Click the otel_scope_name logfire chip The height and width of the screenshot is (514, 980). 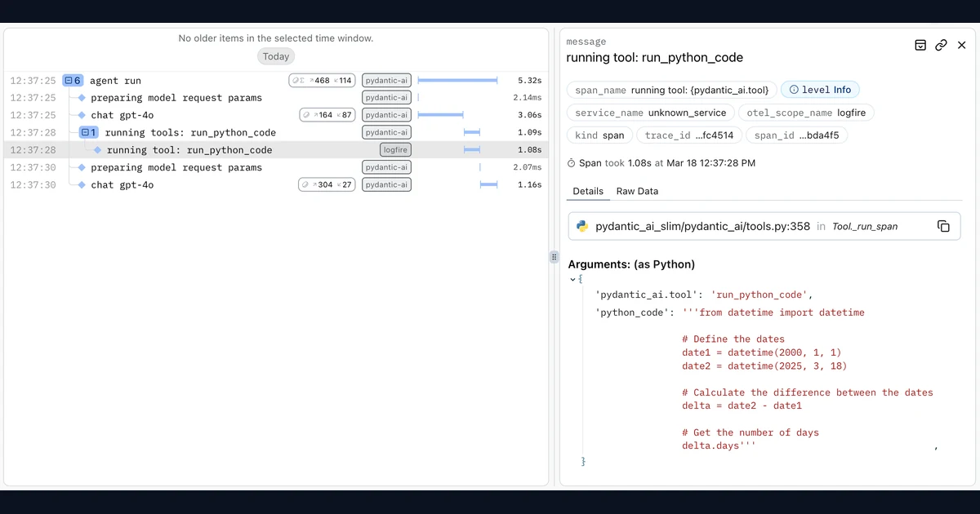click(x=806, y=113)
